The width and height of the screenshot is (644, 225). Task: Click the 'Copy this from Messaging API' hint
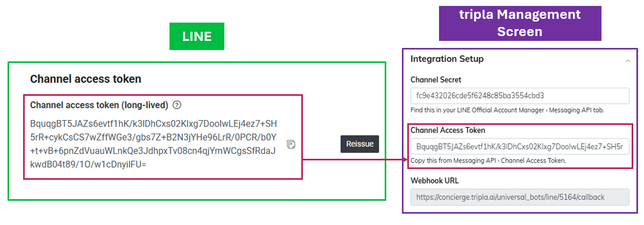coord(488,160)
